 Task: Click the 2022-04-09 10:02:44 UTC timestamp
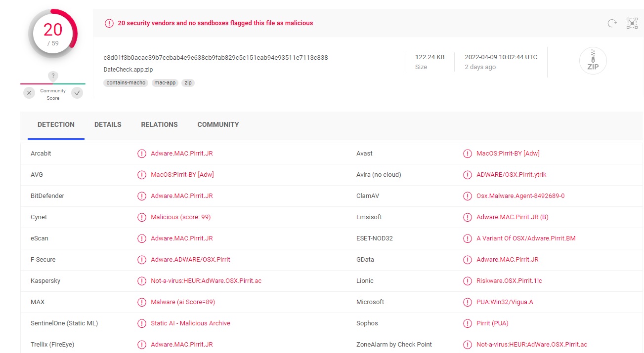[501, 57]
